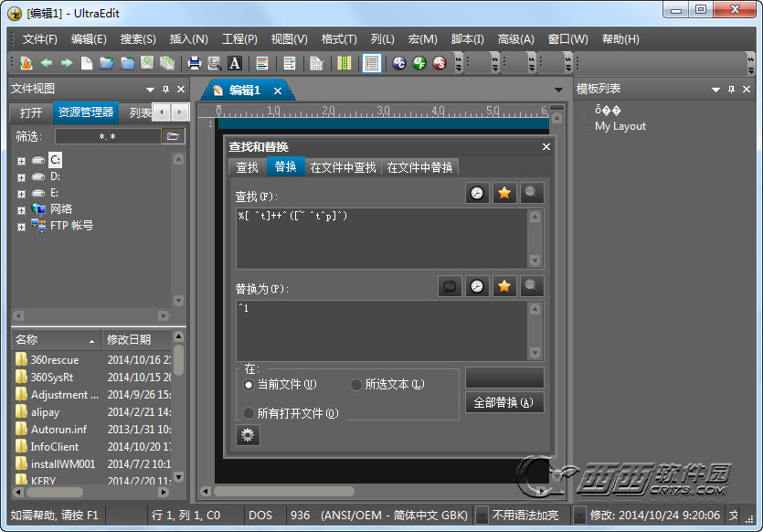Open the find history clock icon

(477, 193)
